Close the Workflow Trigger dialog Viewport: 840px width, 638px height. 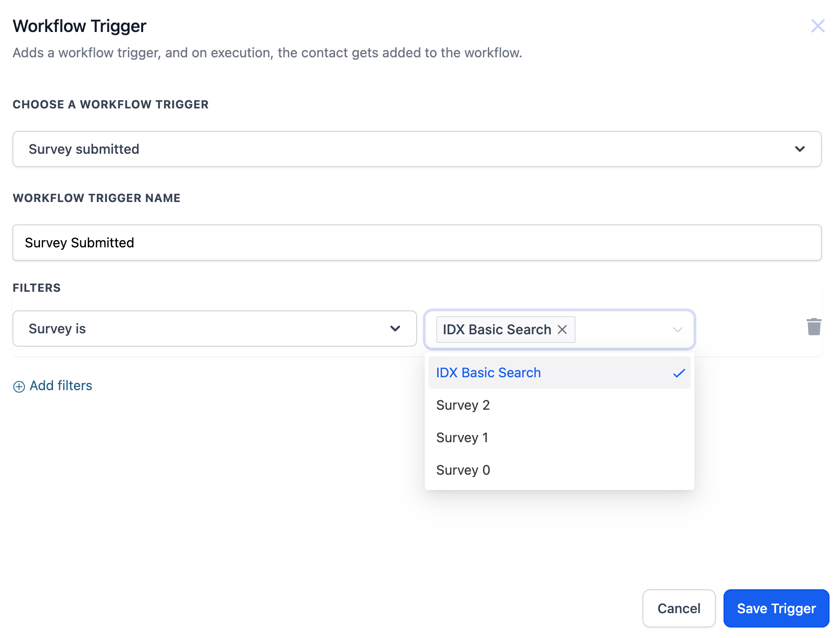(x=818, y=26)
